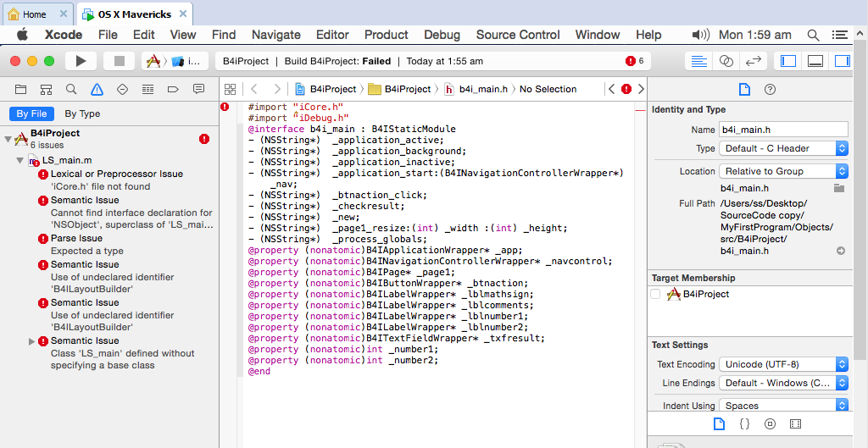Open the File menu
The image size is (868, 448).
point(108,35)
